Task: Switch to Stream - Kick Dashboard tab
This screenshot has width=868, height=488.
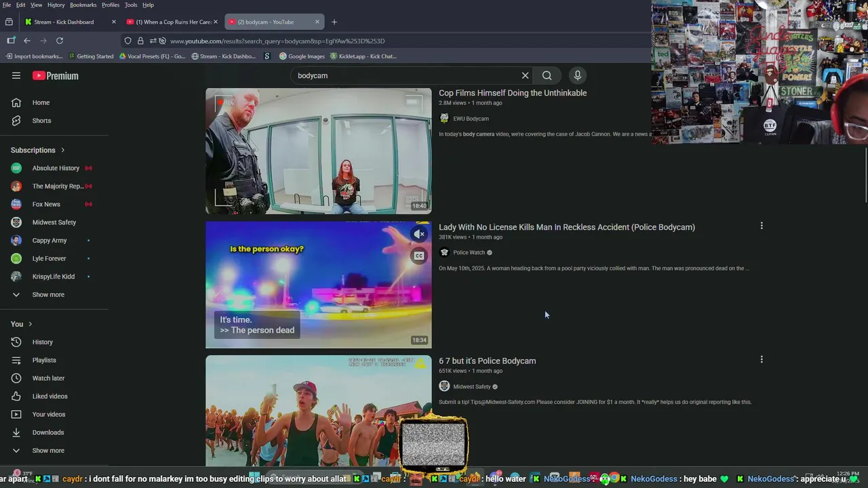Action: tap(64, 22)
